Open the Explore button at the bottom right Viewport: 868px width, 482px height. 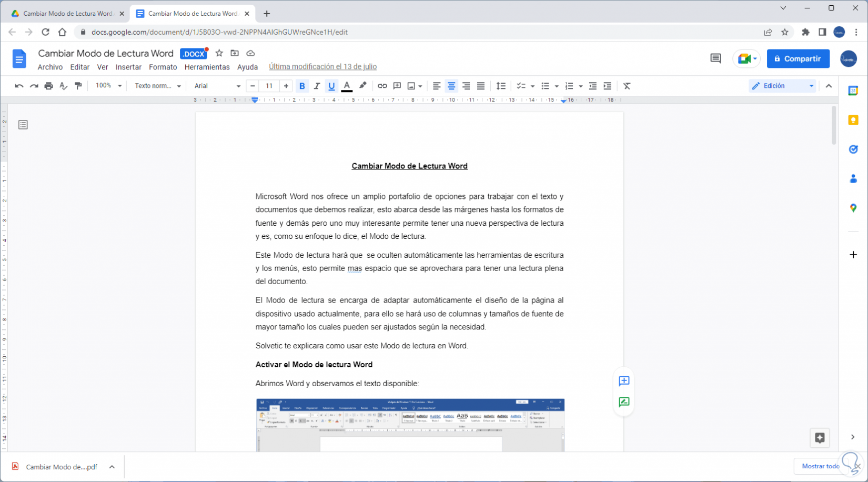820,438
